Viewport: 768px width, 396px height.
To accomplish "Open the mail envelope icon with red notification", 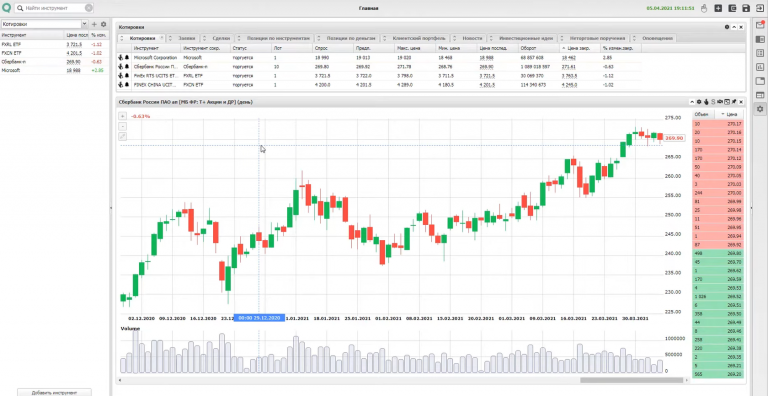I will tap(760, 25).
